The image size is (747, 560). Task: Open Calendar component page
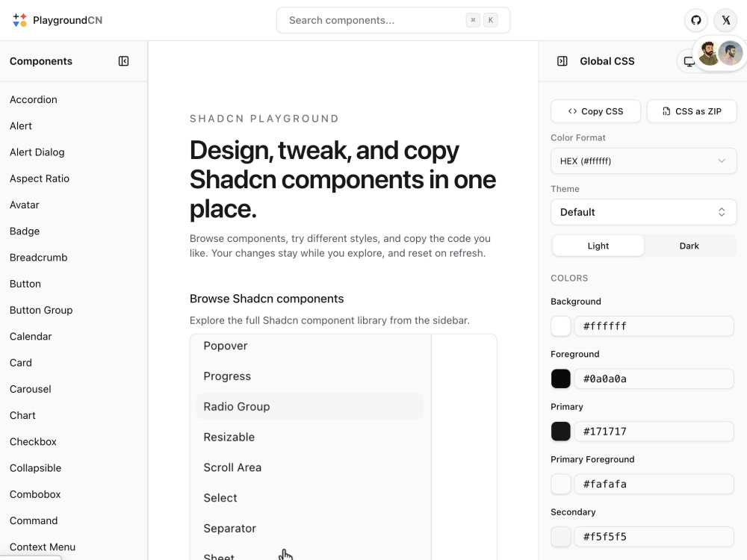click(31, 336)
